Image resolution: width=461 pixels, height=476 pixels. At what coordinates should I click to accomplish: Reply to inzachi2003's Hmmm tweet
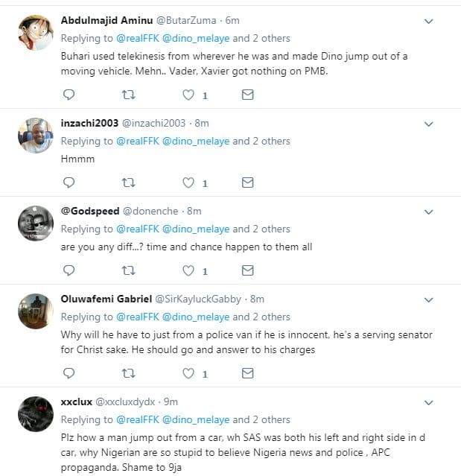click(69, 183)
